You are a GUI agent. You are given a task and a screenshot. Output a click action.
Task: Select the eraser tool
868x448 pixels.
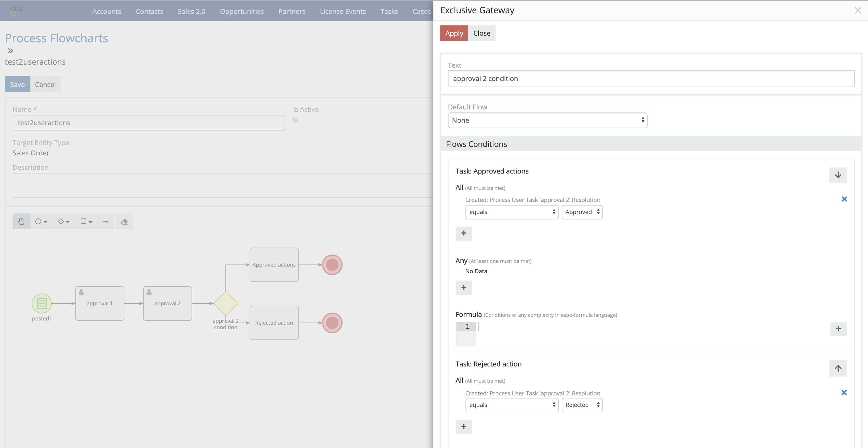coord(124,222)
